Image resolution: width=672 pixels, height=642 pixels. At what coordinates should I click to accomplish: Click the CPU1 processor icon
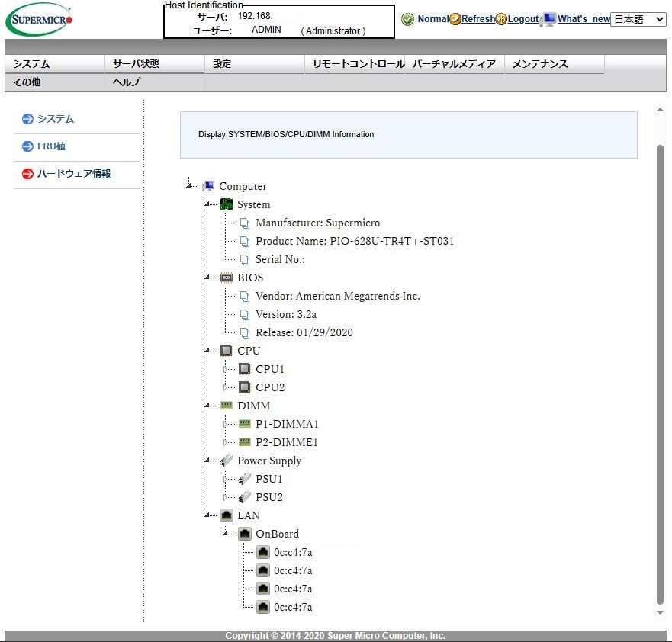click(244, 369)
